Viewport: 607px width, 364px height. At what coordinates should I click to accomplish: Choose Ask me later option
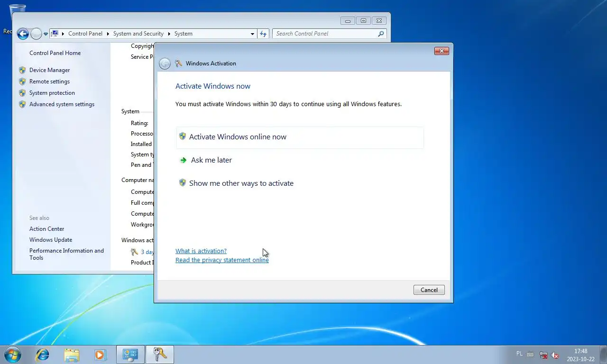[x=212, y=160]
